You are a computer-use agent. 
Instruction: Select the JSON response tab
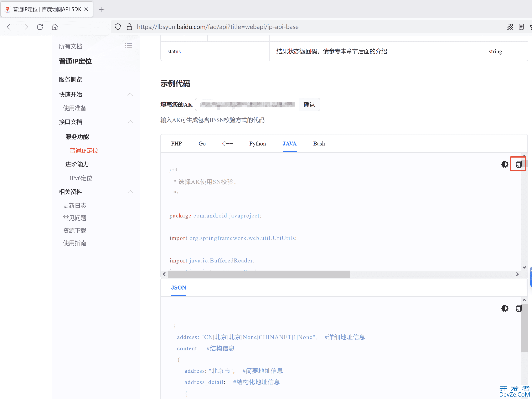pos(179,288)
